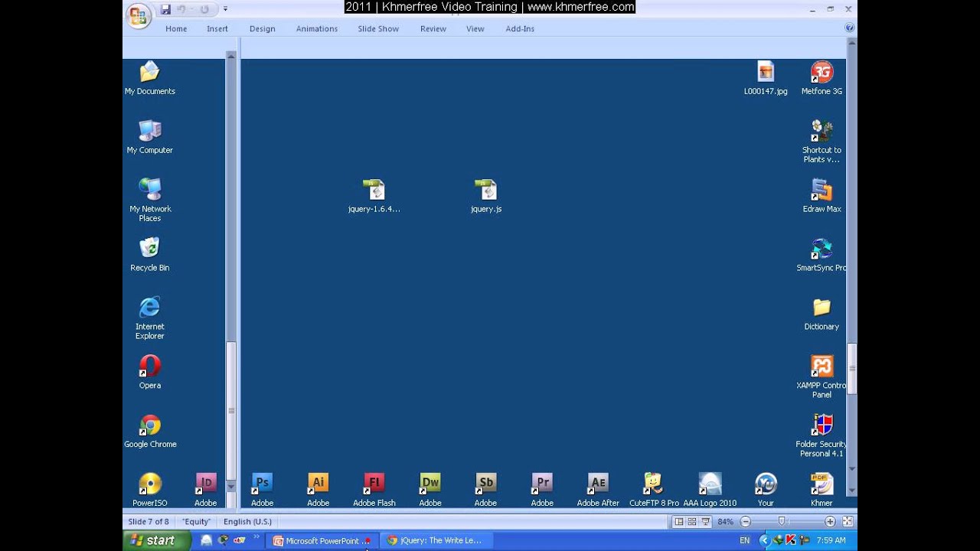Click the Adobe Soundbooth Sb icon
The height and width of the screenshot is (551, 980).
click(x=485, y=484)
